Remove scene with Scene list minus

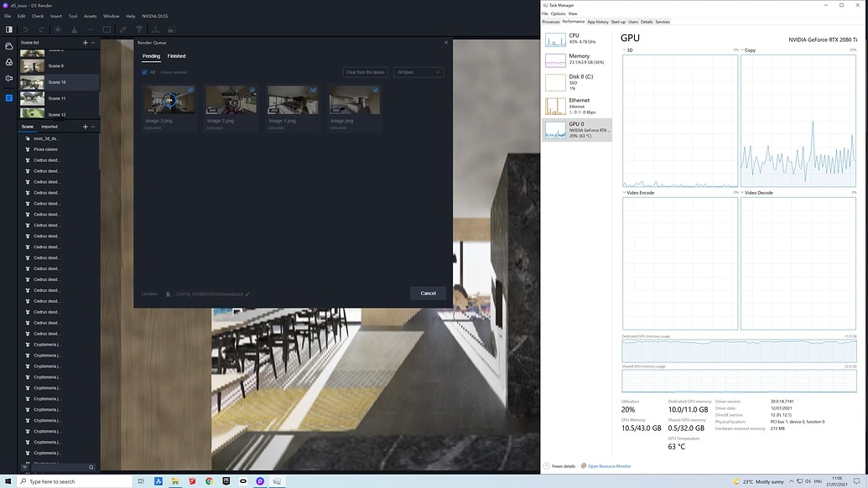pos(93,43)
